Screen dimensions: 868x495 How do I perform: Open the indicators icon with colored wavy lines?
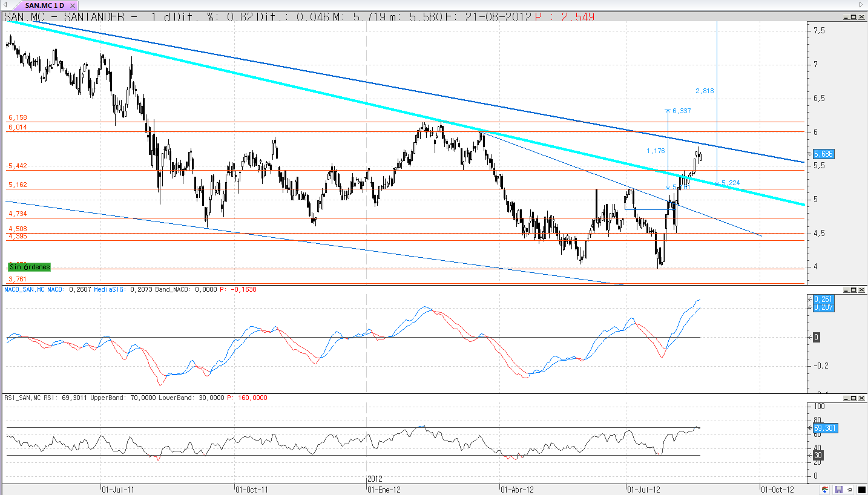click(825, 490)
